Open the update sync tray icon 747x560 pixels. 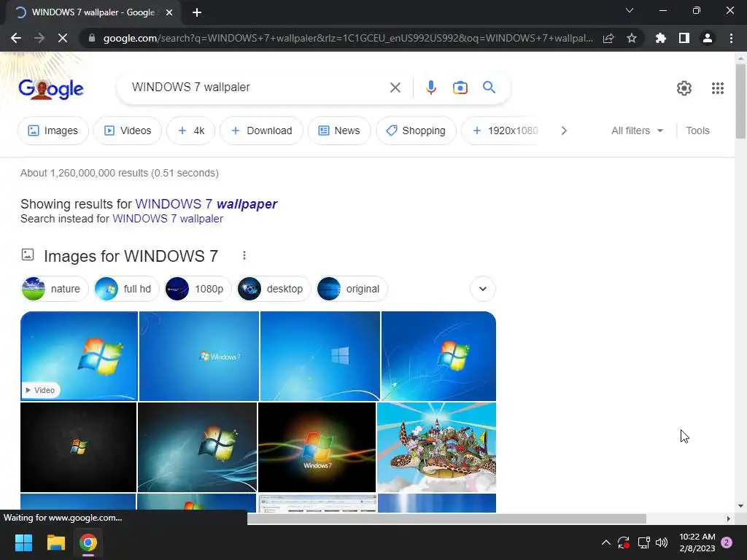tap(624, 542)
